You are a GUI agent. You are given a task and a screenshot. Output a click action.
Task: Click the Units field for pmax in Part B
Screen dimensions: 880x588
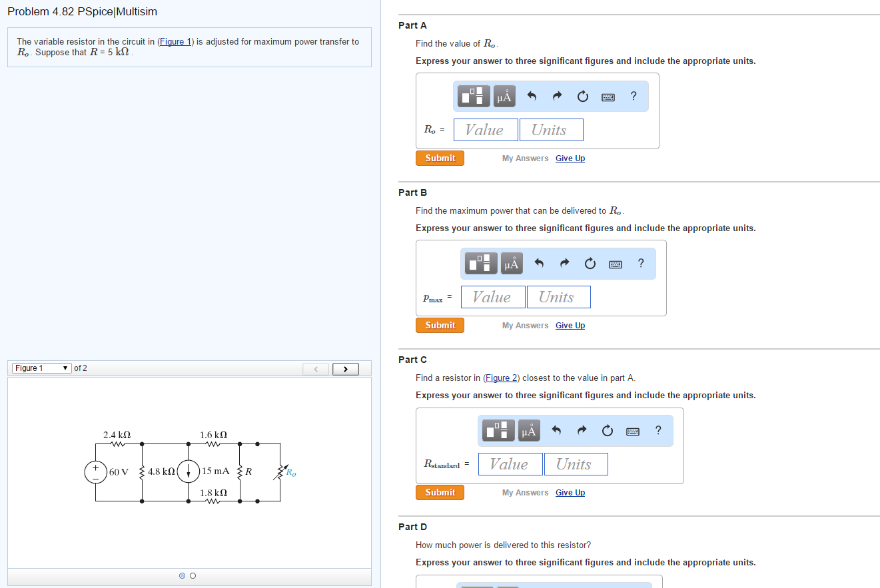coord(558,296)
